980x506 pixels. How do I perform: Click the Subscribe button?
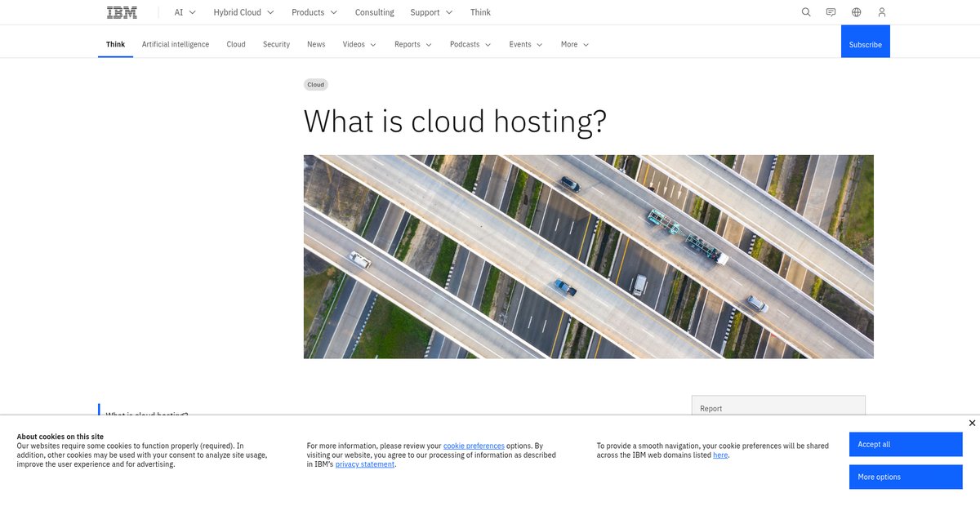pos(866,42)
